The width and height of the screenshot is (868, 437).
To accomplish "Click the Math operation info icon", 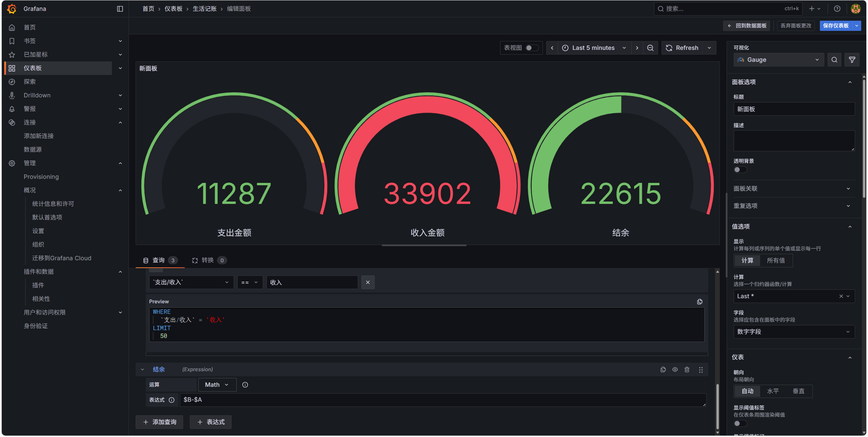I will pos(245,385).
